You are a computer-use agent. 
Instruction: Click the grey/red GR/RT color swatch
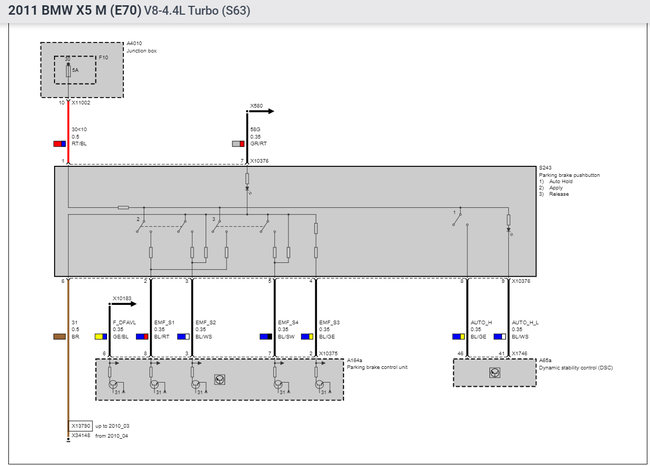[238, 144]
